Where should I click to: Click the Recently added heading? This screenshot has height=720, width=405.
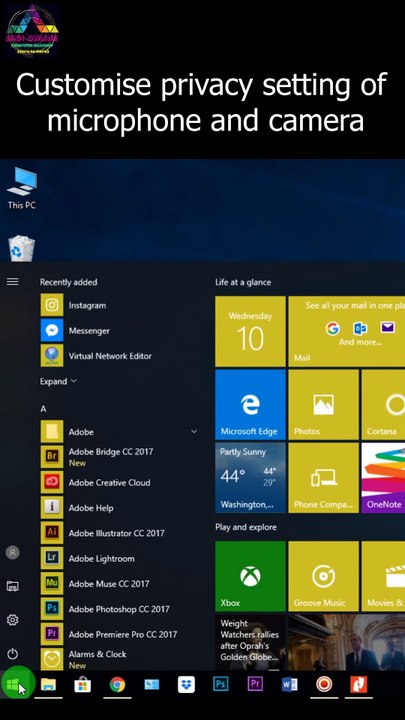tap(68, 282)
